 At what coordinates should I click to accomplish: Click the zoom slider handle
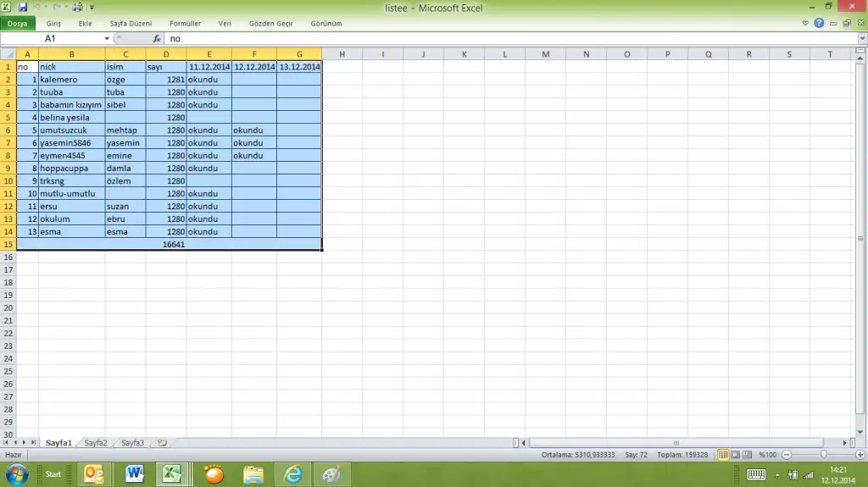pyautogui.click(x=823, y=456)
